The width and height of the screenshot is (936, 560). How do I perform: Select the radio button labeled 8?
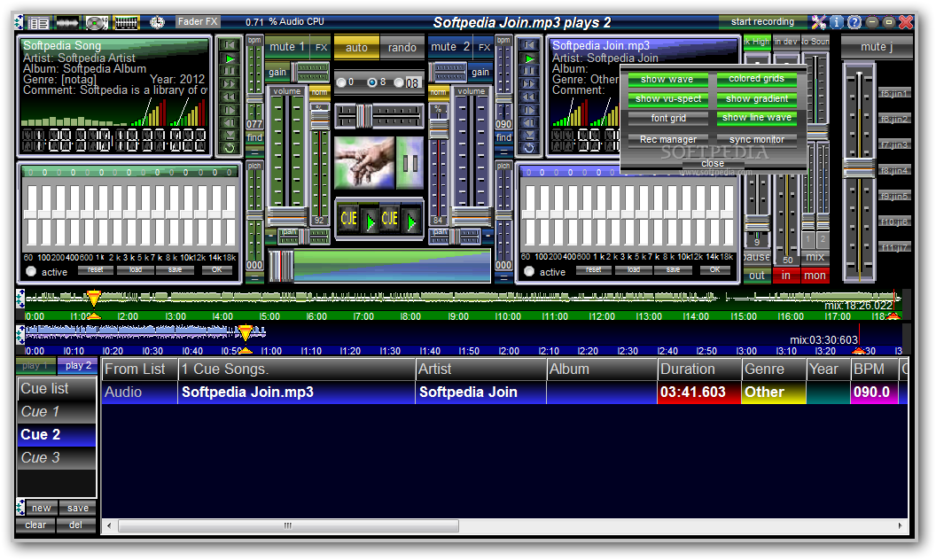372,82
